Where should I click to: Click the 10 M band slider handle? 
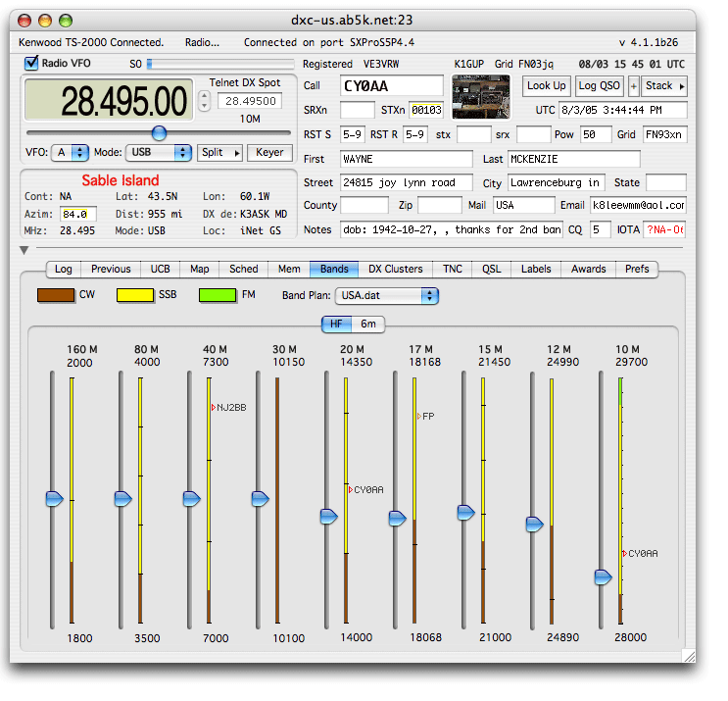[604, 577]
